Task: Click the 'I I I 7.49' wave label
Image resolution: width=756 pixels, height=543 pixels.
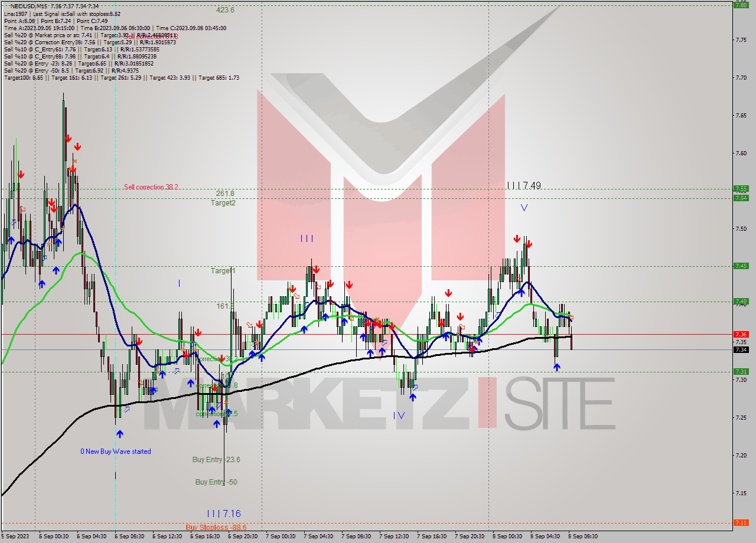Action: [x=524, y=186]
